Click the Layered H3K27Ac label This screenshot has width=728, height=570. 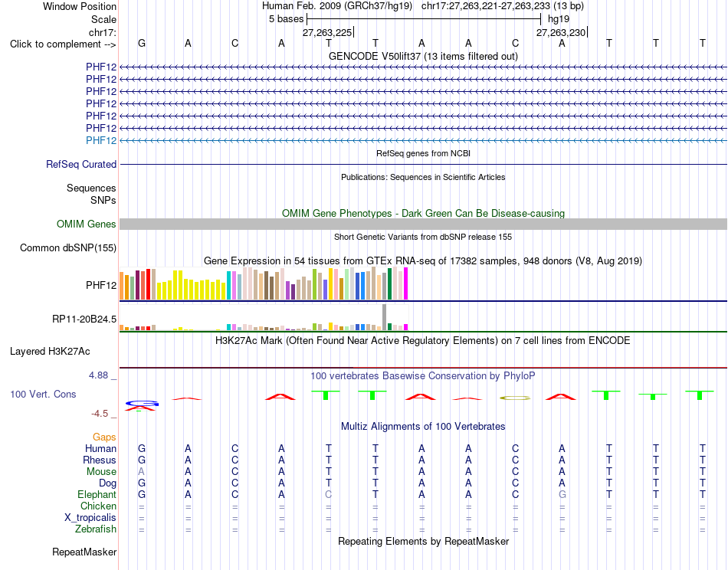click(50, 352)
